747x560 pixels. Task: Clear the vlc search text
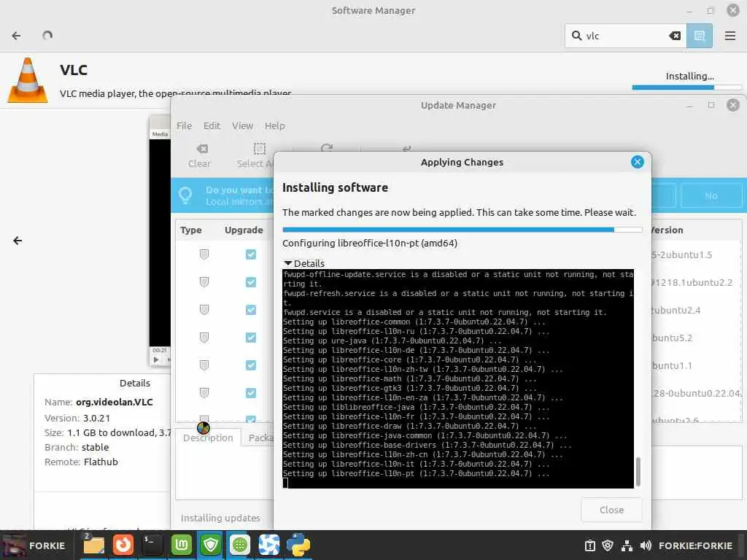click(x=675, y=36)
